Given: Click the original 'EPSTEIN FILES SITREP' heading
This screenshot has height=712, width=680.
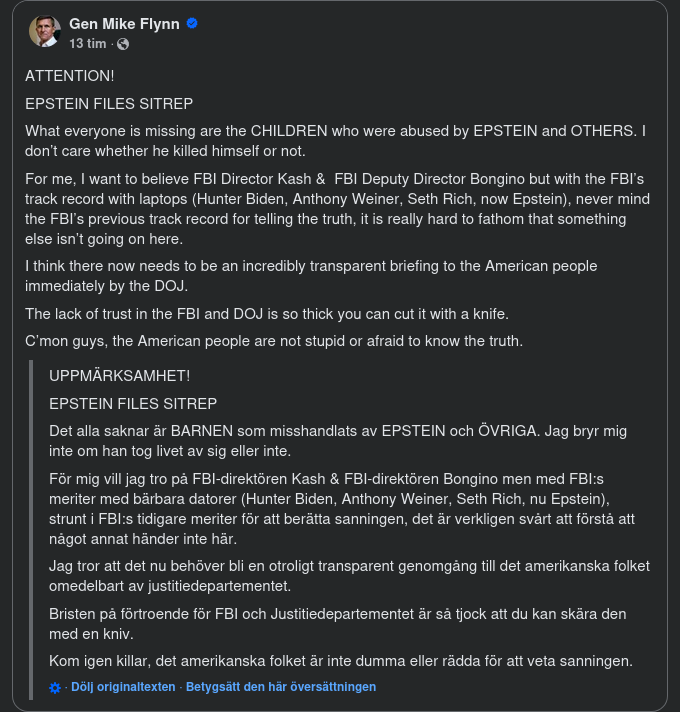Looking at the screenshot, I should [x=109, y=104].
